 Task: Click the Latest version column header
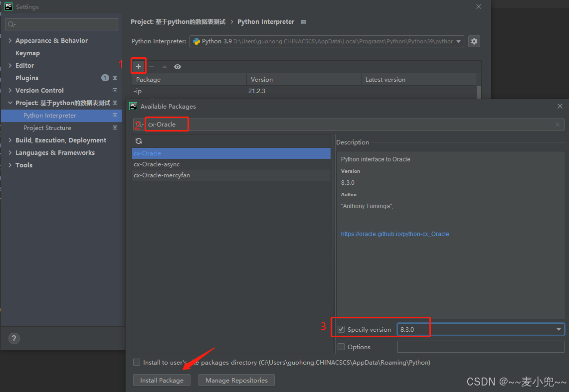(419, 79)
